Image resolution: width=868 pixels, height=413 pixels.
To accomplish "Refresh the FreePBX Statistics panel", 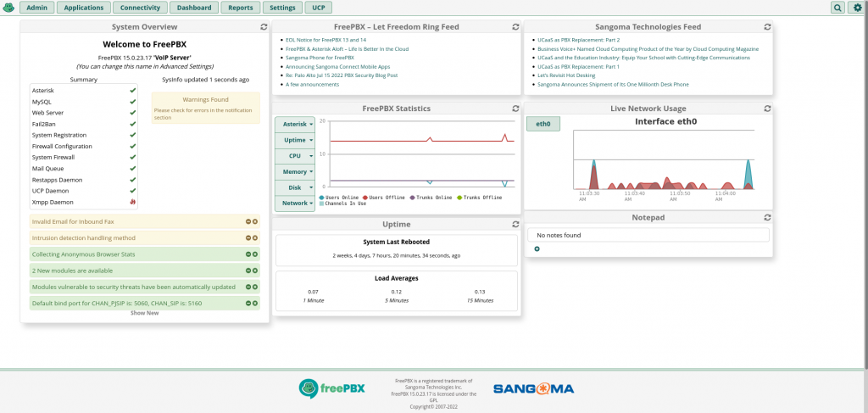I will tap(516, 109).
